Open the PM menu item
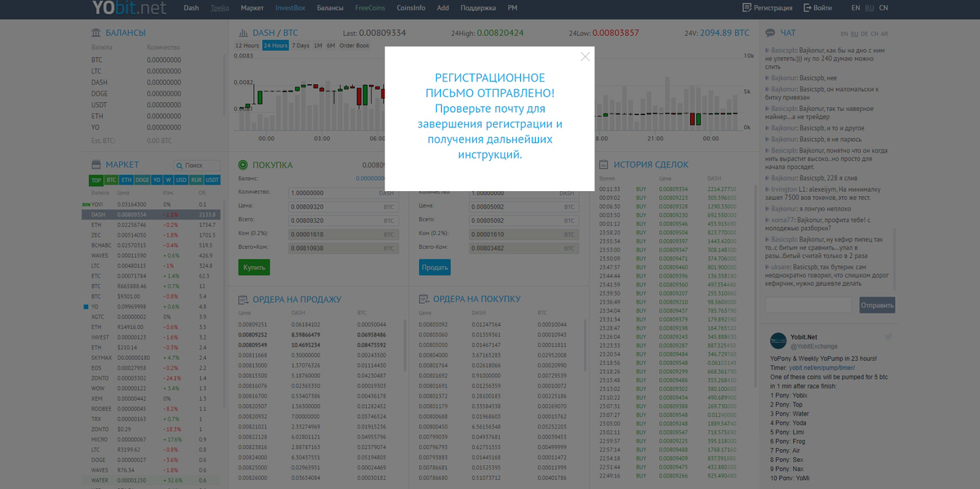Image resolution: width=980 pixels, height=489 pixels. tap(512, 8)
